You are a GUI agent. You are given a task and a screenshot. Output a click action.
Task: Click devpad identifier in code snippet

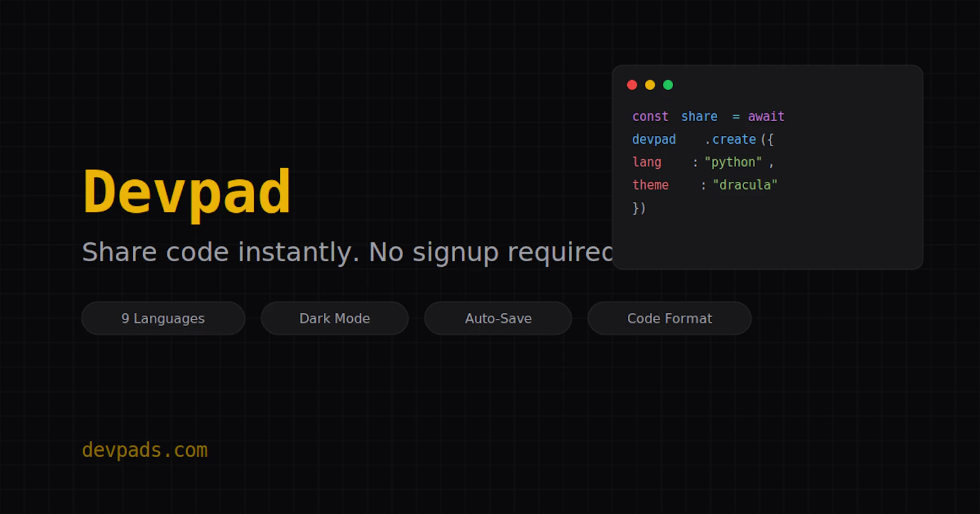tap(654, 140)
